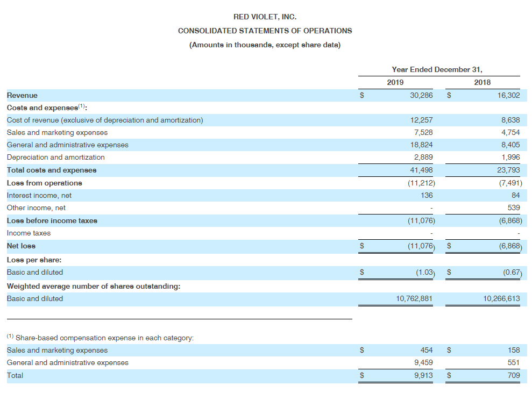Image resolution: width=532 pixels, height=393 pixels.
Task: Select total costs value 23,793
Action: pos(508,170)
